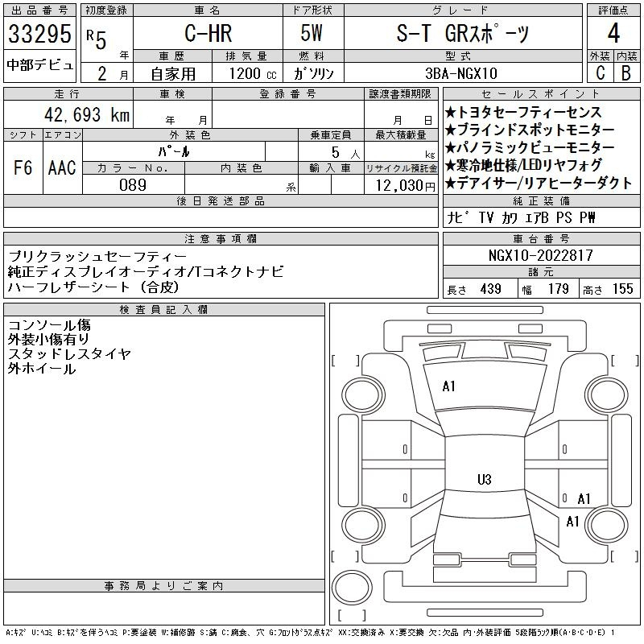The image size is (644, 644).
Task: Select トヨタセーフティーセンス sales point
Action: click(x=523, y=112)
